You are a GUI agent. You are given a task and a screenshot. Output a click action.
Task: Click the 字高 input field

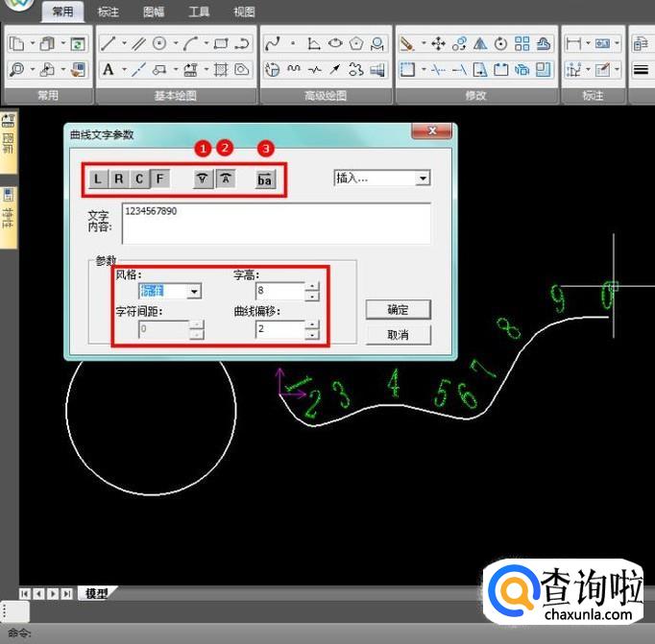[280, 291]
